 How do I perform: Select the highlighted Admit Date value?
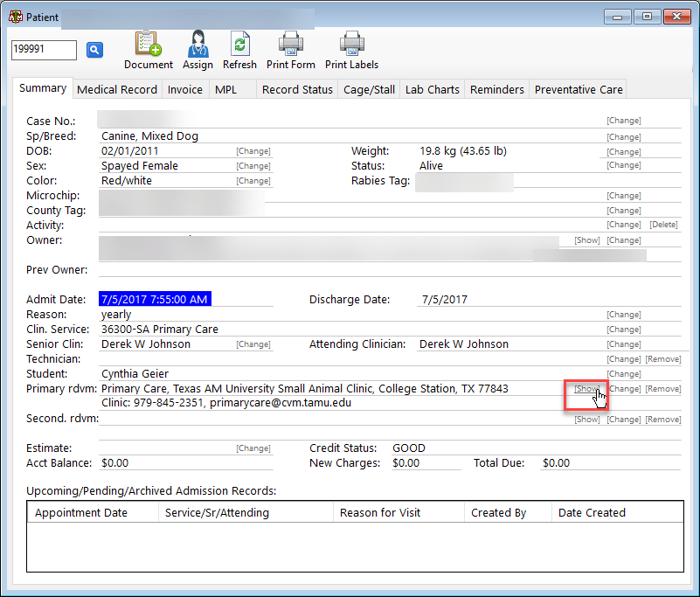pyautogui.click(x=155, y=299)
